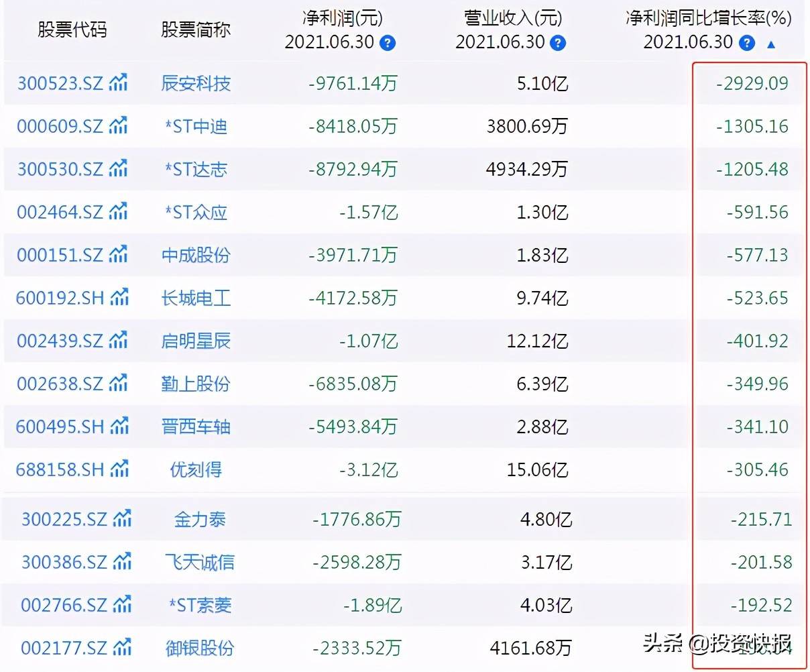Open chart icon beside 300386.SZ
Screen dimensions: 810x672
tap(123, 562)
